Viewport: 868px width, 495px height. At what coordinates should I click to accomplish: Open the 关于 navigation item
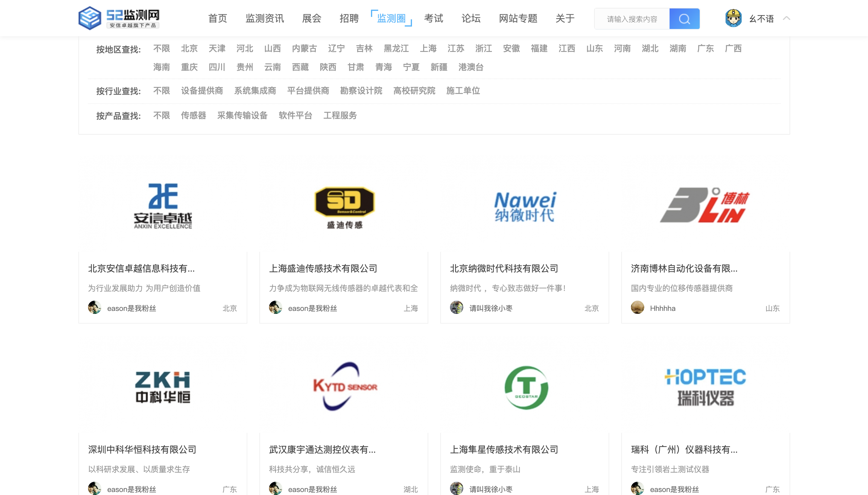point(565,18)
